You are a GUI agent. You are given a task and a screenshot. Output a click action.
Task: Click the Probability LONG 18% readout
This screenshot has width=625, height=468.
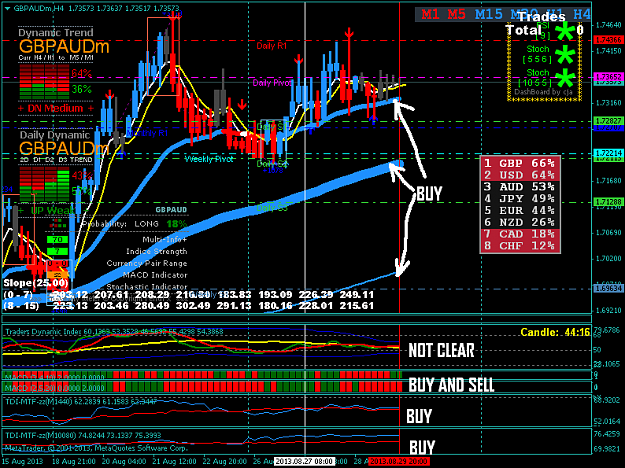coord(134,224)
